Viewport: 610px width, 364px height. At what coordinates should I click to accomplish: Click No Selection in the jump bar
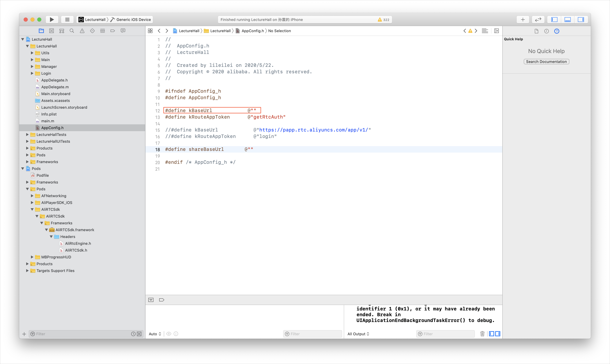point(279,31)
